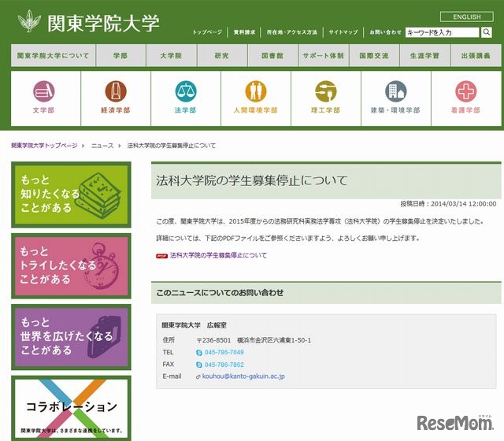This screenshot has height=441, width=504.
Task: Focus the キーワードを入力 search field
Action: (443, 32)
